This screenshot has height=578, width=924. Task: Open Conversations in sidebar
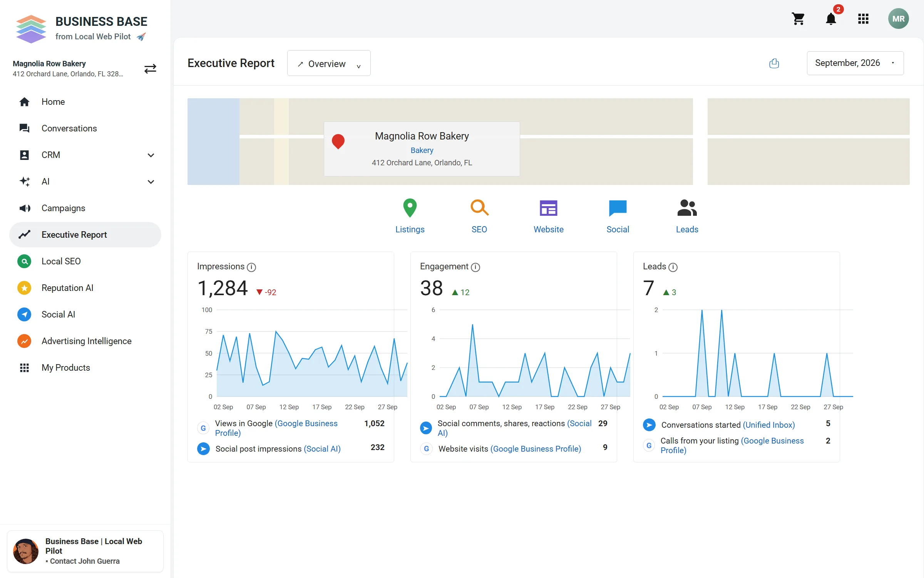point(85,128)
